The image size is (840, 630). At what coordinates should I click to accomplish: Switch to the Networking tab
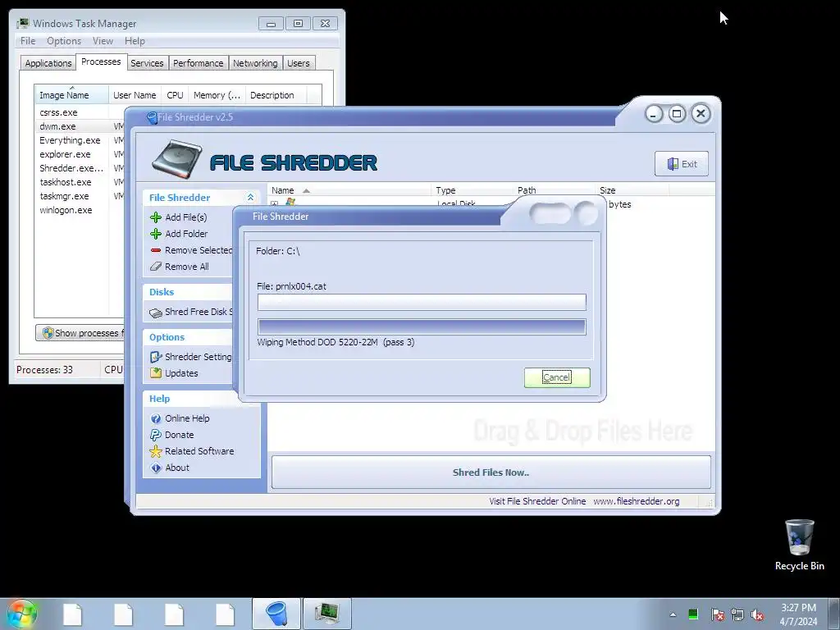255,63
